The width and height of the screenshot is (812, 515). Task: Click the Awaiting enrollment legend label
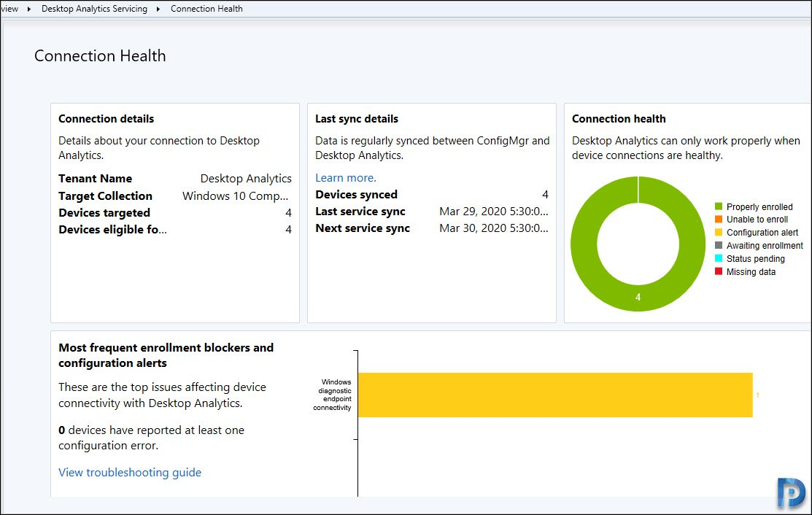coord(765,246)
